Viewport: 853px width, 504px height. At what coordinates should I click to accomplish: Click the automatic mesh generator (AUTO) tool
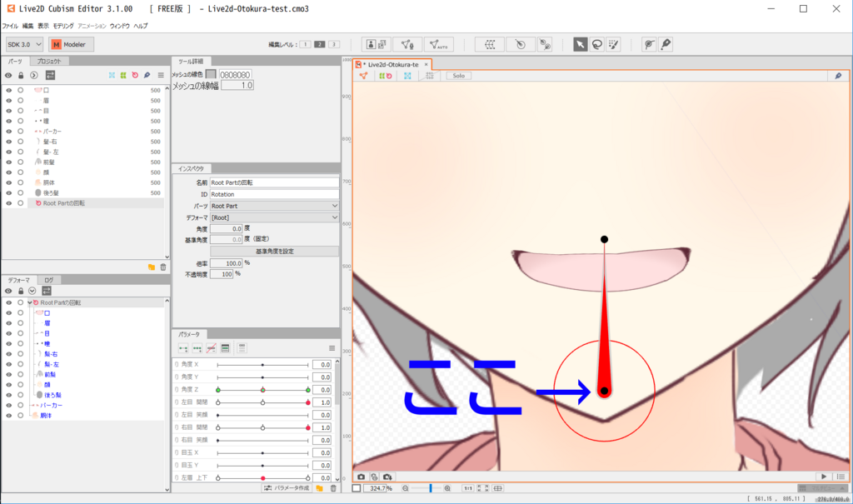pyautogui.click(x=438, y=45)
